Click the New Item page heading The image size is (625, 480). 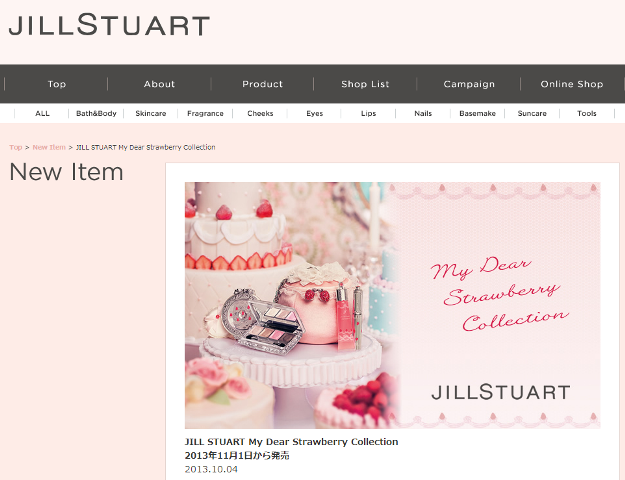point(66,172)
